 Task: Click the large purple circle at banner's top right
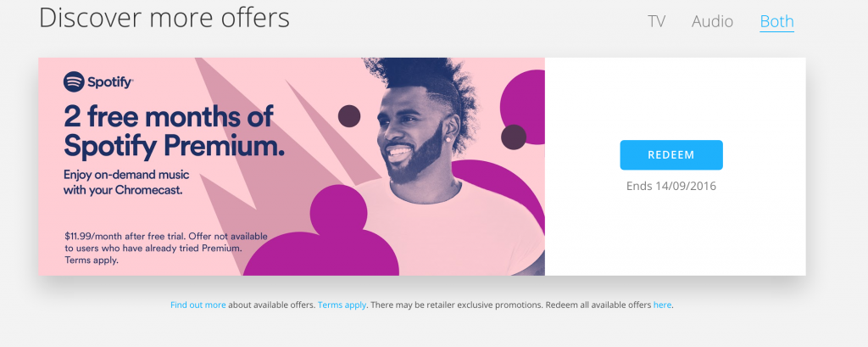(523, 107)
